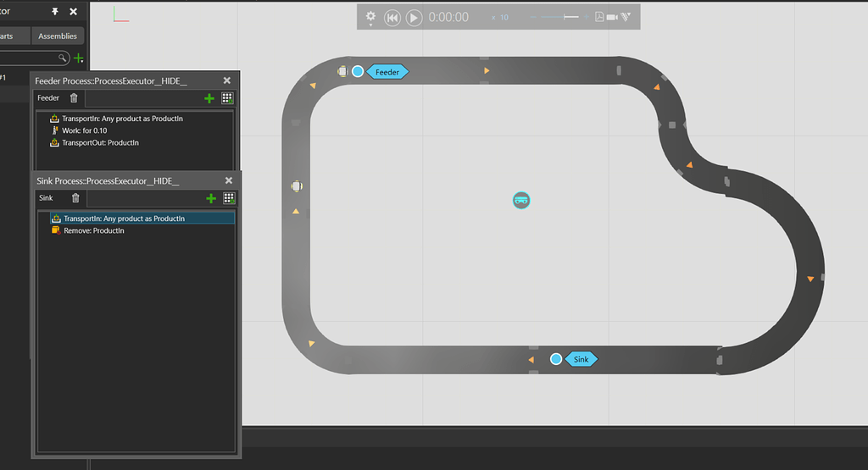Select Feeder TransportIn: Any product statement
The image size is (868, 470).
click(x=122, y=119)
